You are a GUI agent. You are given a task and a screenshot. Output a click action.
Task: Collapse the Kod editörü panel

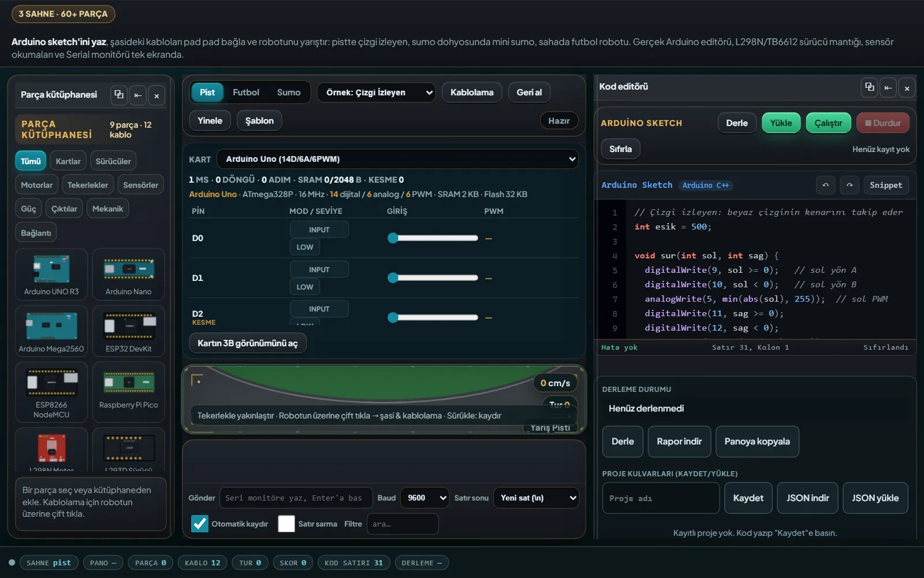pyautogui.click(x=888, y=87)
